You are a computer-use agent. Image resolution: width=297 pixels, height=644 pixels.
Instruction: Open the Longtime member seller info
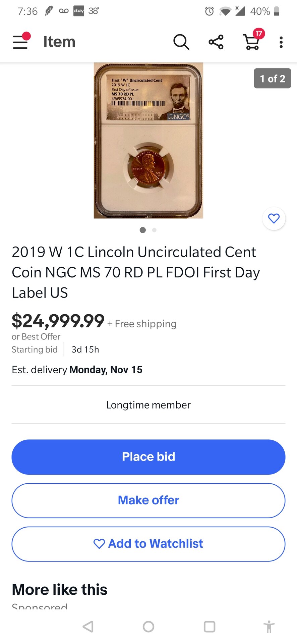point(148,405)
